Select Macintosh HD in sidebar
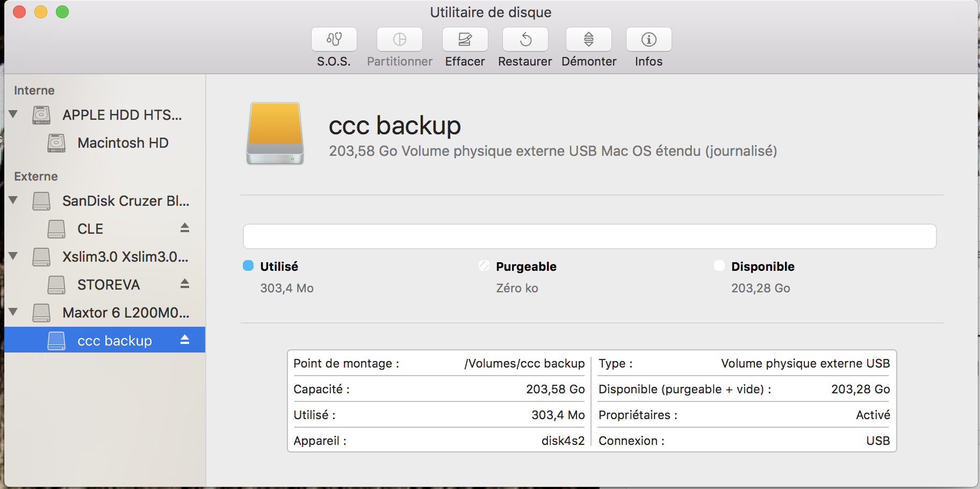The width and height of the screenshot is (980, 489). point(122,143)
